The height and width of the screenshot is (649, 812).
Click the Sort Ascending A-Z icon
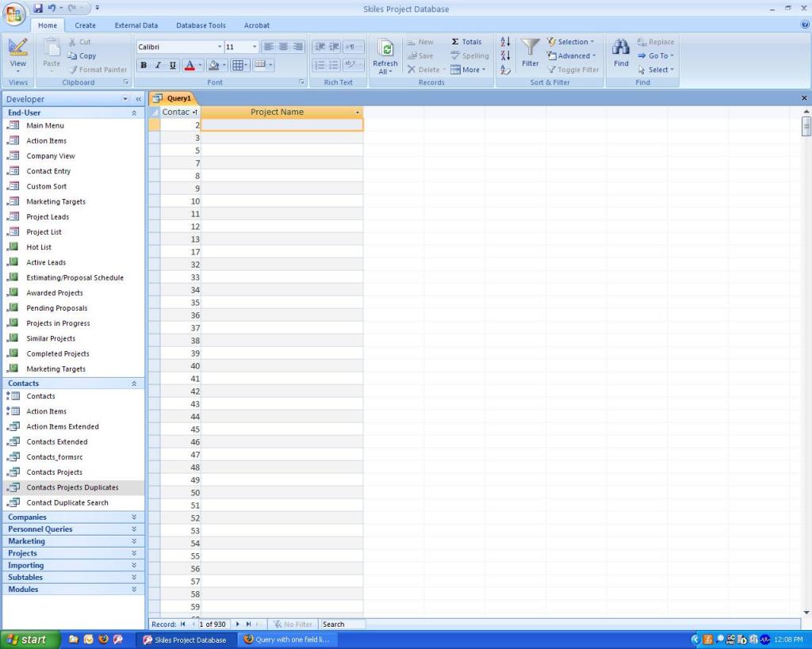tap(505, 42)
